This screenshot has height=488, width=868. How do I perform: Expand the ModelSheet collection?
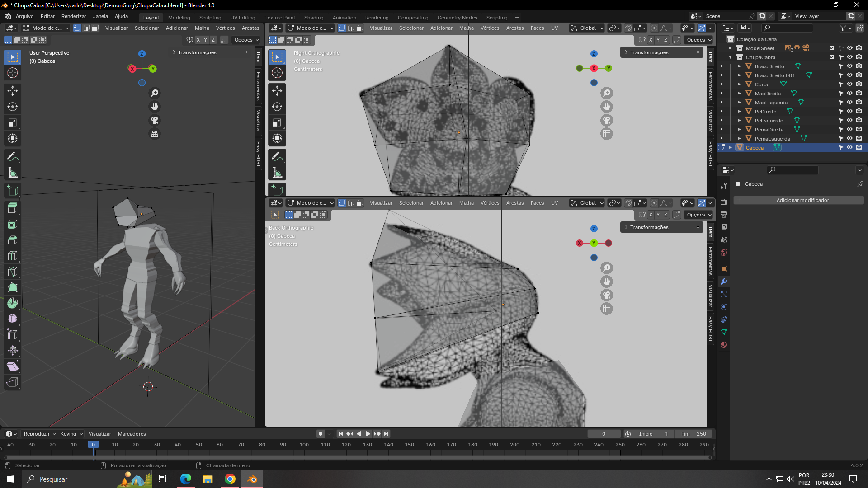(x=730, y=48)
